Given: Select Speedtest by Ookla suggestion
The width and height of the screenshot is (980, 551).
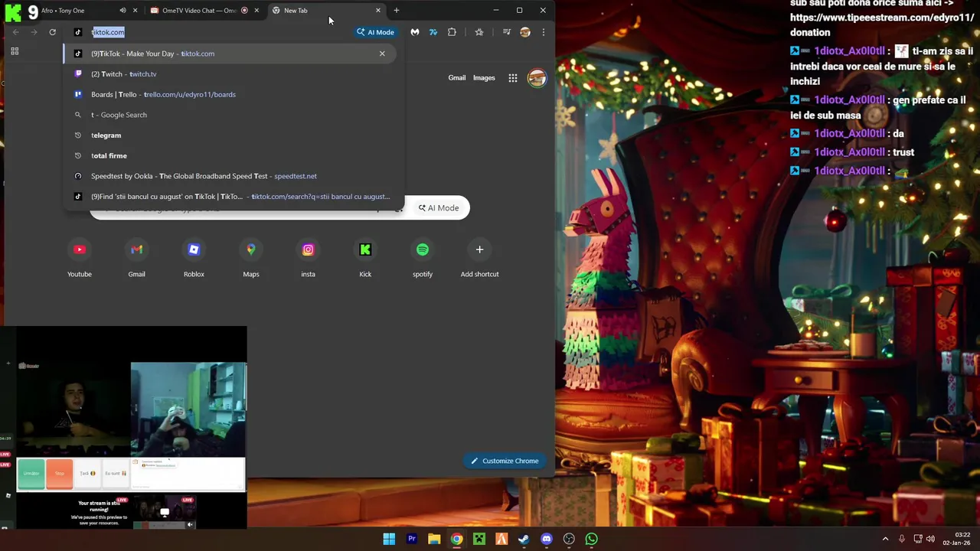Looking at the screenshot, I should pos(230,176).
